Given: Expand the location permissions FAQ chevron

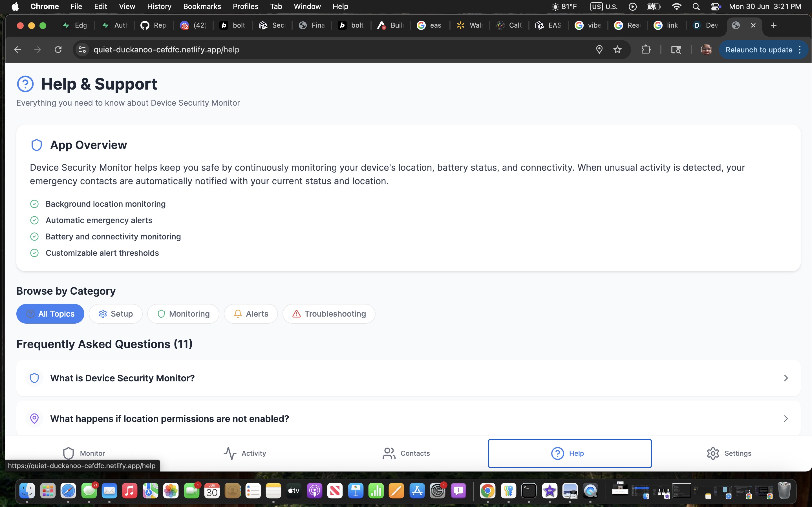Looking at the screenshot, I should 785,419.
